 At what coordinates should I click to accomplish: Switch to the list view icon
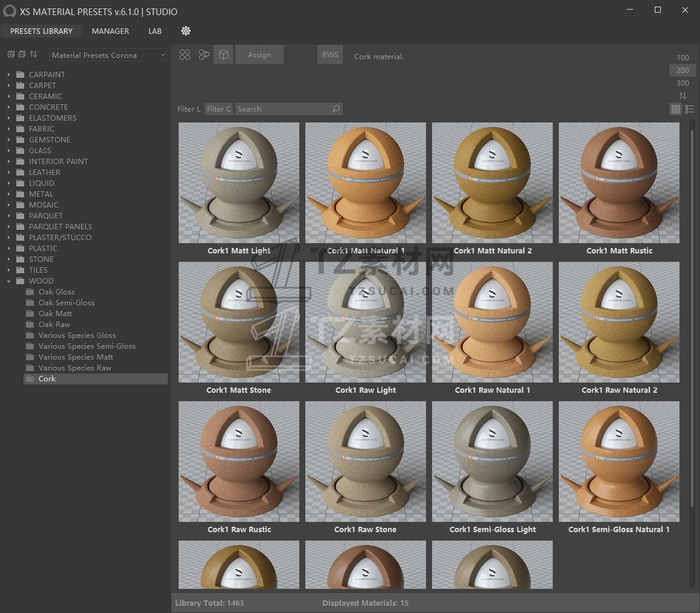pos(690,109)
